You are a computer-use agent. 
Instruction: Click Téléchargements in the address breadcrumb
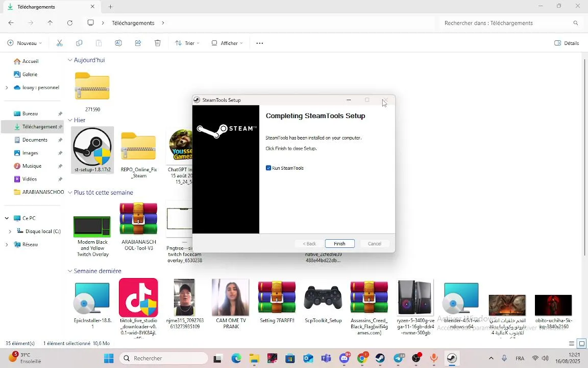tap(133, 23)
